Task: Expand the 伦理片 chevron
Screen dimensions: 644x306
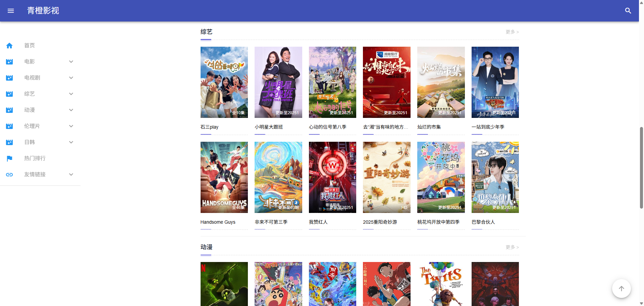Action: [x=71, y=126]
